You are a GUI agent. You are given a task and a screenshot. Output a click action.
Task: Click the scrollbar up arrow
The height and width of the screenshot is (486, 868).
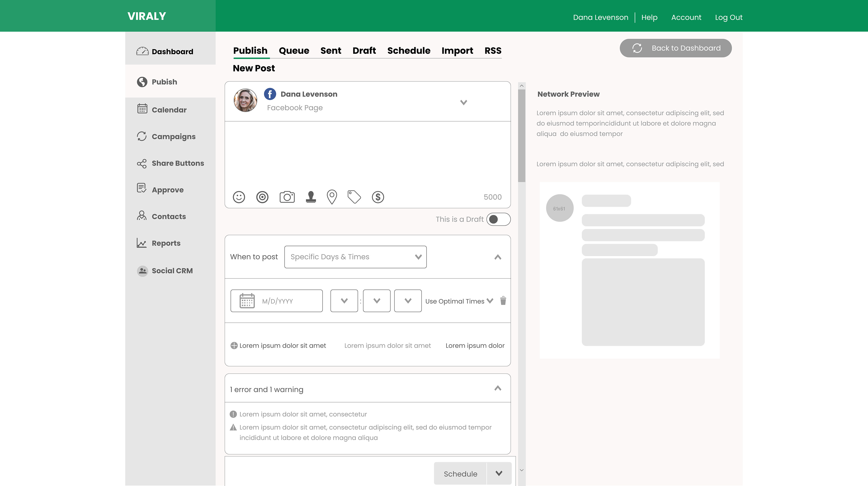coord(522,86)
